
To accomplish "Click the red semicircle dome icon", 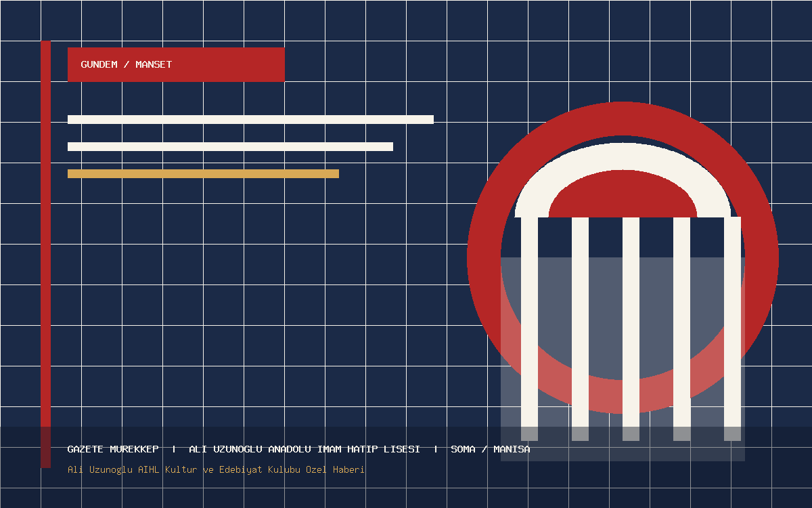I will click(x=623, y=194).
